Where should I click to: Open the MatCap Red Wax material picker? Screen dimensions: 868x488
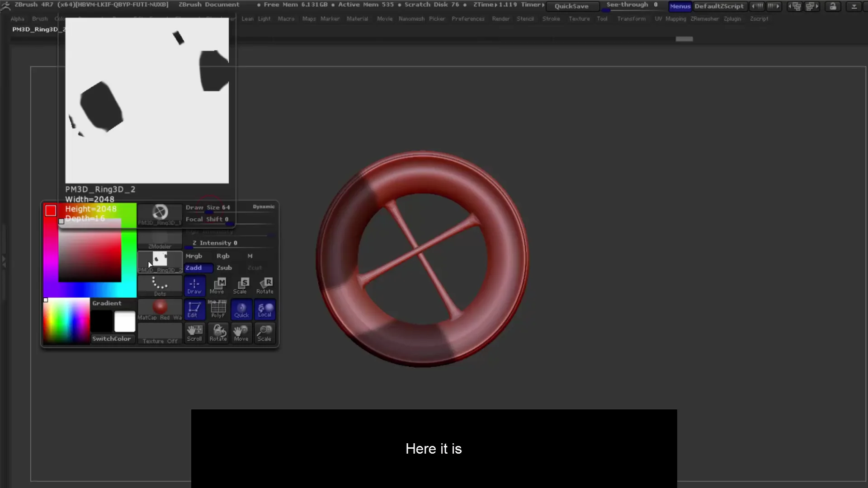160,310
